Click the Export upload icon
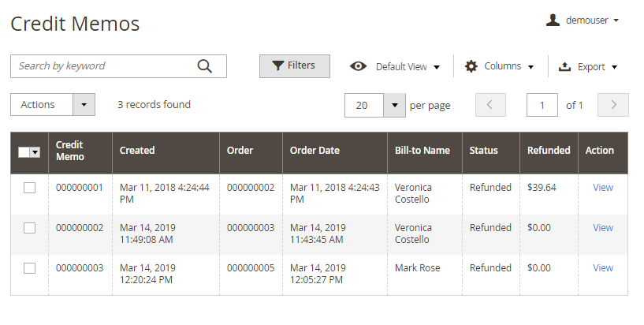The width and height of the screenshot is (644, 325). (564, 67)
